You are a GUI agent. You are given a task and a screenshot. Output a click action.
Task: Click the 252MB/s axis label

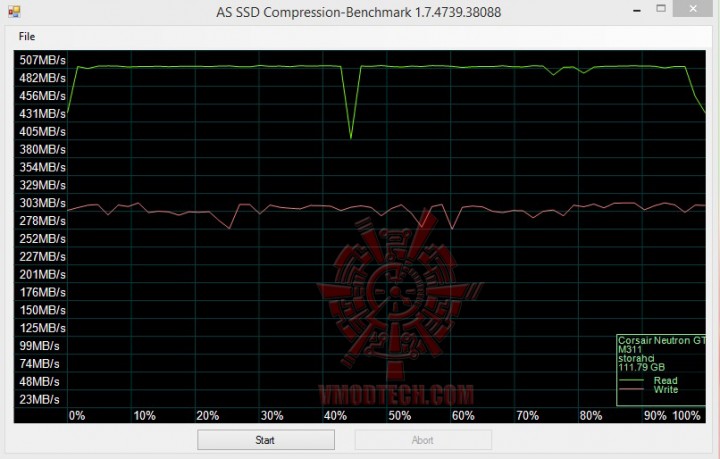(42, 239)
